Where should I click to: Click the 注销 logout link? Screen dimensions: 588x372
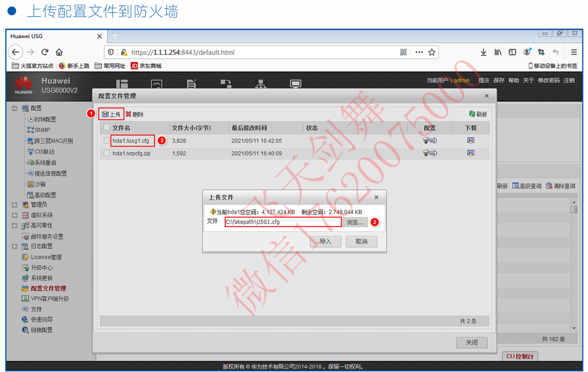click(x=569, y=81)
